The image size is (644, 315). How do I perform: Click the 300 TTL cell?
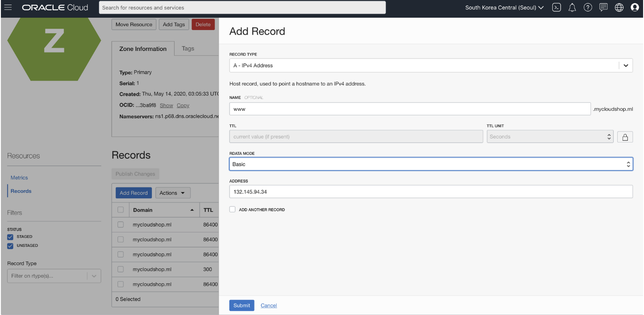coord(208,269)
